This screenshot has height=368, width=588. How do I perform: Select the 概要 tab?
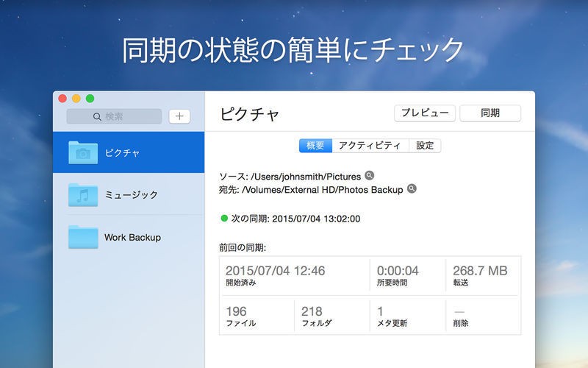(x=315, y=146)
